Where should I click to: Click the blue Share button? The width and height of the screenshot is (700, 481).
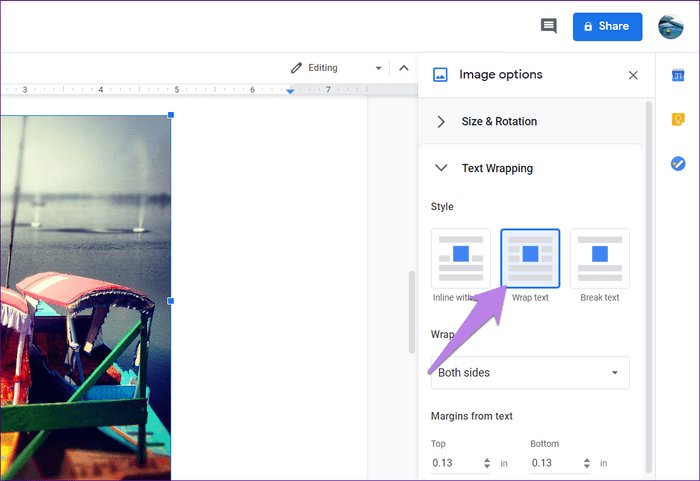click(607, 26)
